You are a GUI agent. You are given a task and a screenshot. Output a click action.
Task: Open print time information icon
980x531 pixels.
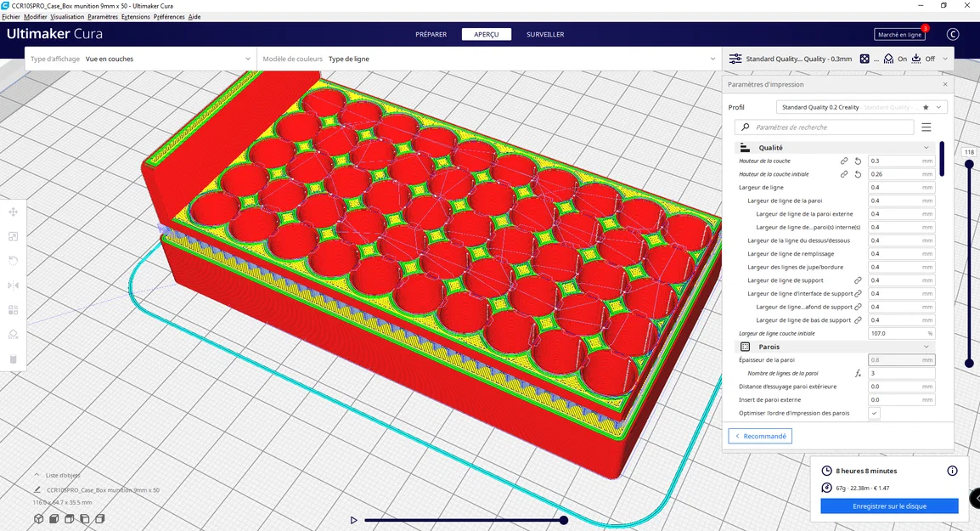click(952, 471)
